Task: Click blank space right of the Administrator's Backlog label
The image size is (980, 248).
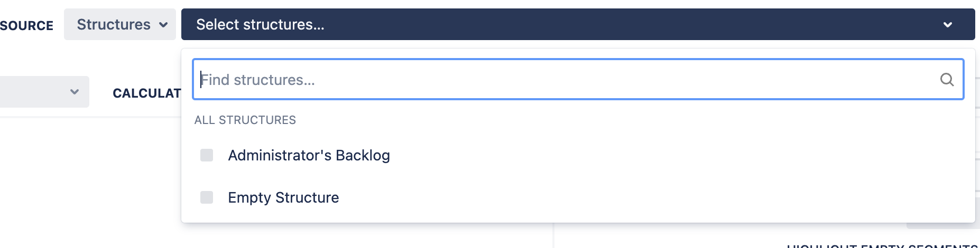Action: [x=634, y=155]
